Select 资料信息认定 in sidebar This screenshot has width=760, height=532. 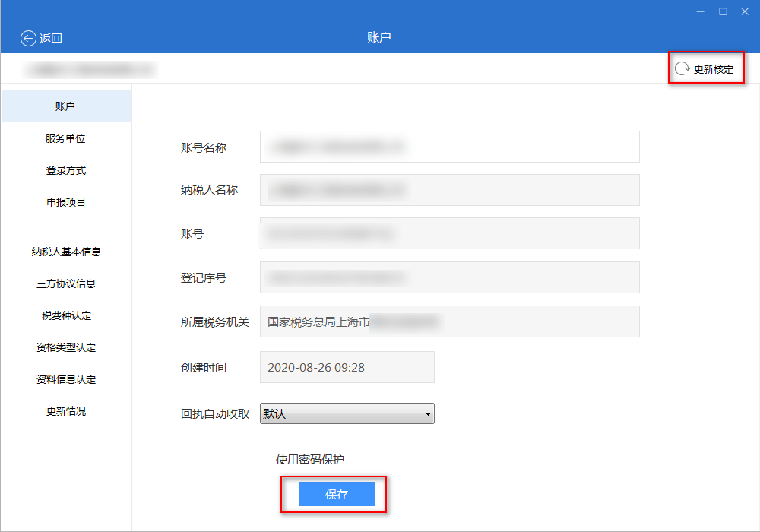65,379
